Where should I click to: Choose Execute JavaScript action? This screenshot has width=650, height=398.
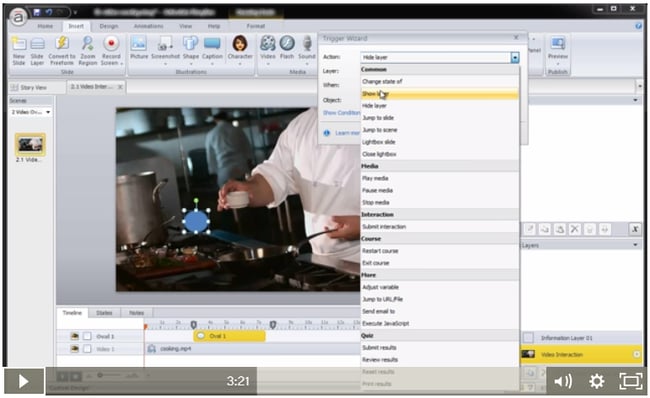(439, 323)
